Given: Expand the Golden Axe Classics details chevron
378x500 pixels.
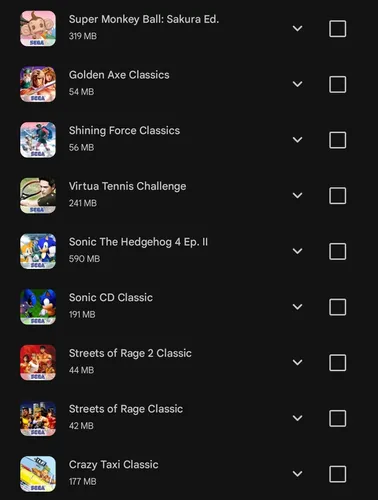Looking at the screenshot, I should click(297, 84).
